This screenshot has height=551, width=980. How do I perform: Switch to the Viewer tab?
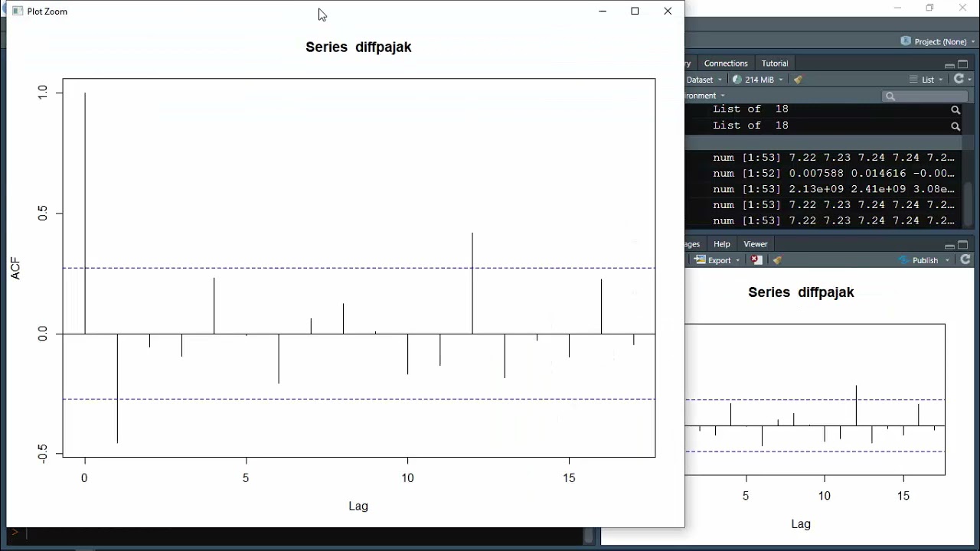756,244
